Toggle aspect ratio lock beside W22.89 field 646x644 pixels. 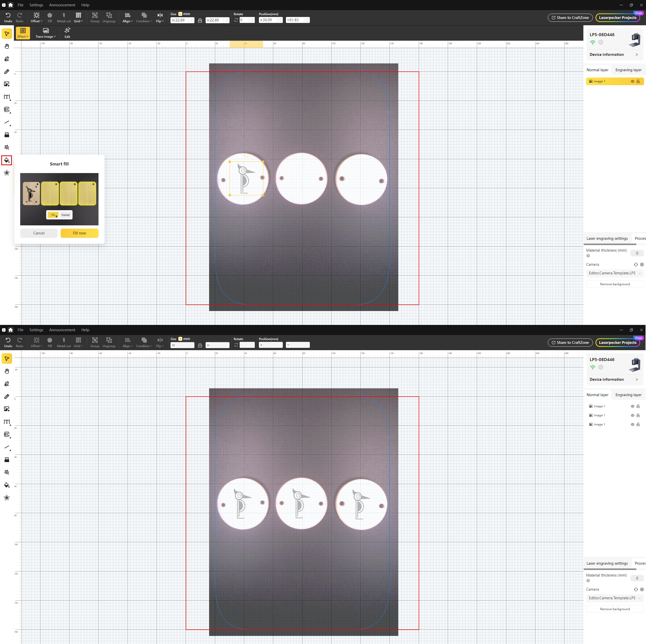(x=200, y=20)
